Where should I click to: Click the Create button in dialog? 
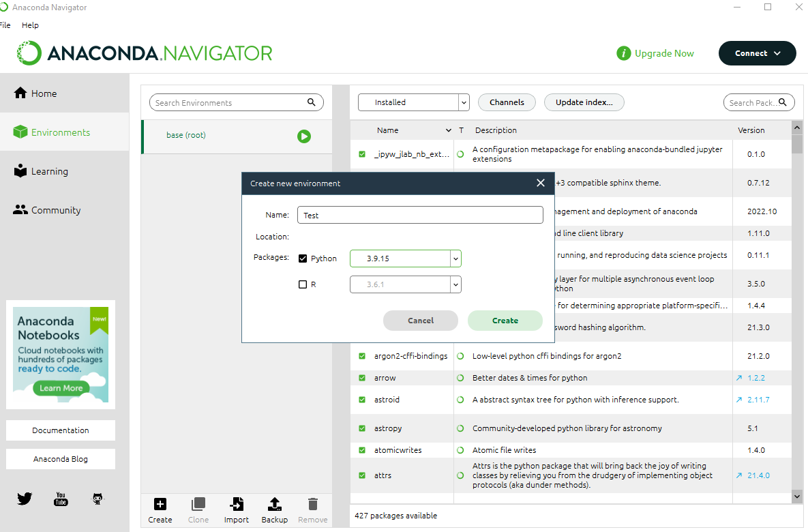pos(505,320)
